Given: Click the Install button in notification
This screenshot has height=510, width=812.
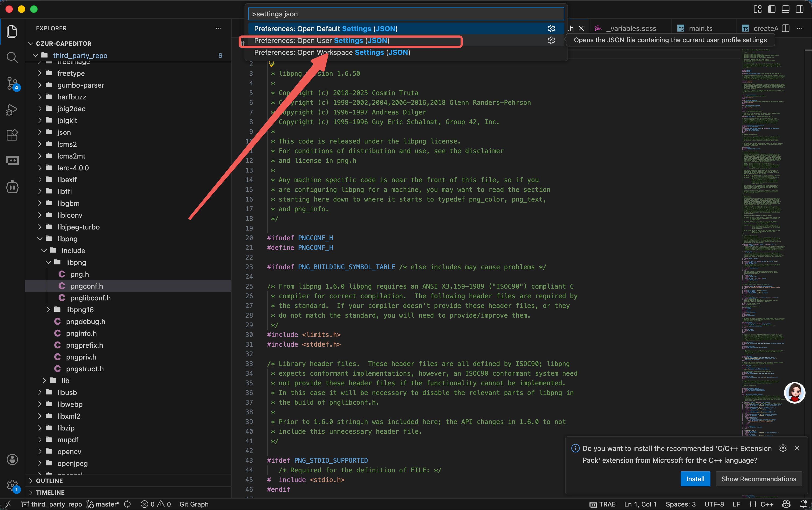Looking at the screenshot, I should [695, 479].
